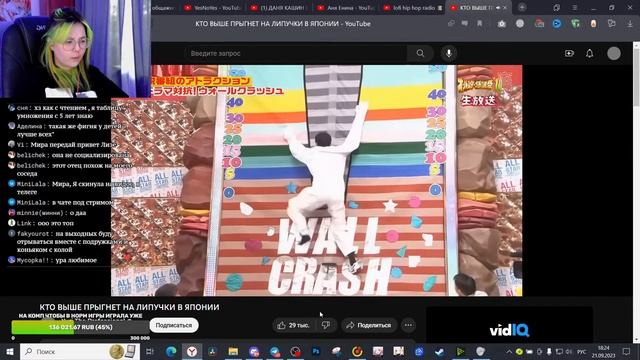Open Telegram from the taskbar

(275, 351)
